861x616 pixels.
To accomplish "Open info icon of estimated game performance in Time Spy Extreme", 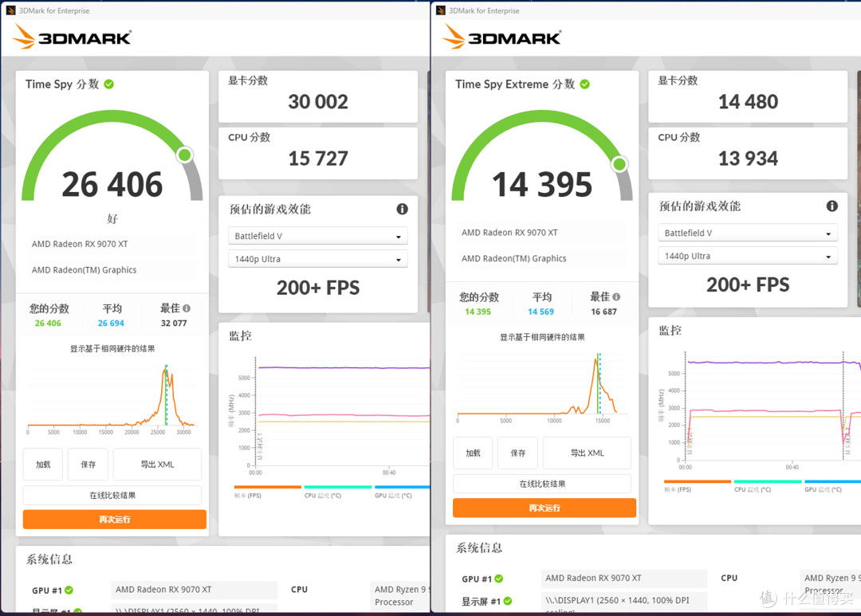I will click(832, 206).
